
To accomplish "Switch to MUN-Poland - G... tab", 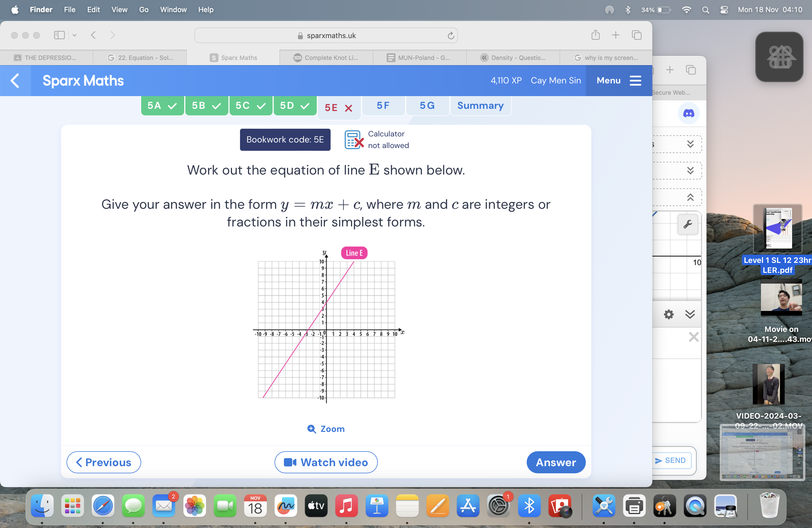I will tap(419, 58).
